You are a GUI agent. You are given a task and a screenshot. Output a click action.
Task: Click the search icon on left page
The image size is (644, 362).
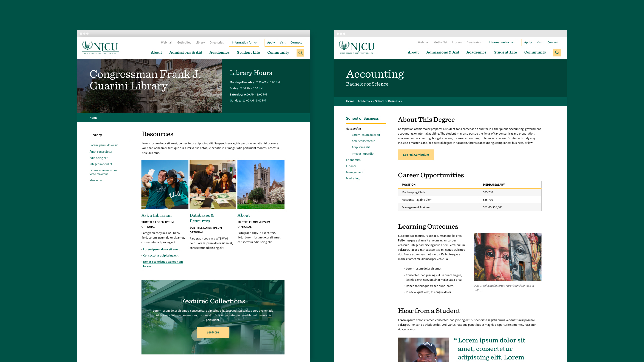(x=300, y=53)
